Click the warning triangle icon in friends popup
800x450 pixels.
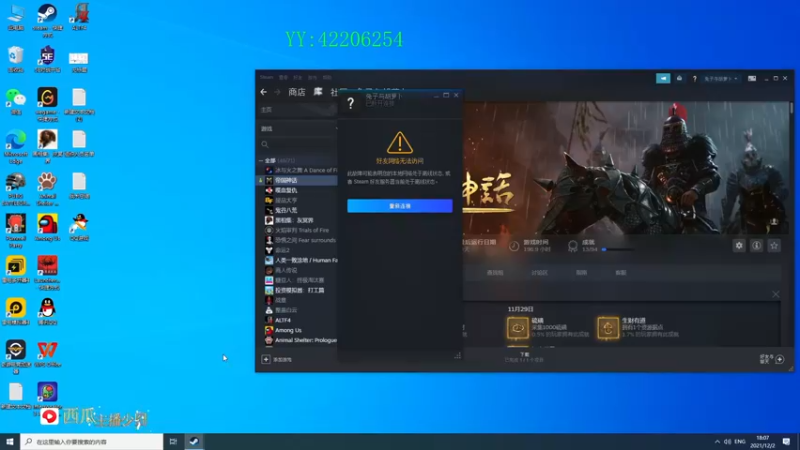tap(400, 142)
